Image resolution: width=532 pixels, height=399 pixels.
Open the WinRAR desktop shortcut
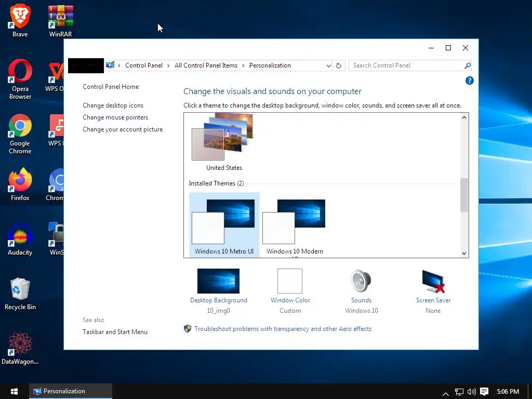tap(60, 20)
